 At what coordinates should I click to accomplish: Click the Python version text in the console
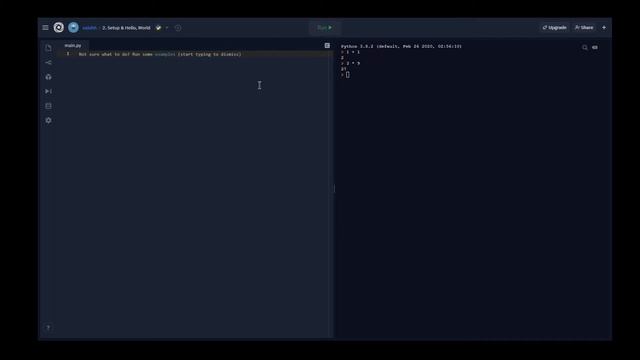[x=401, y=47]
